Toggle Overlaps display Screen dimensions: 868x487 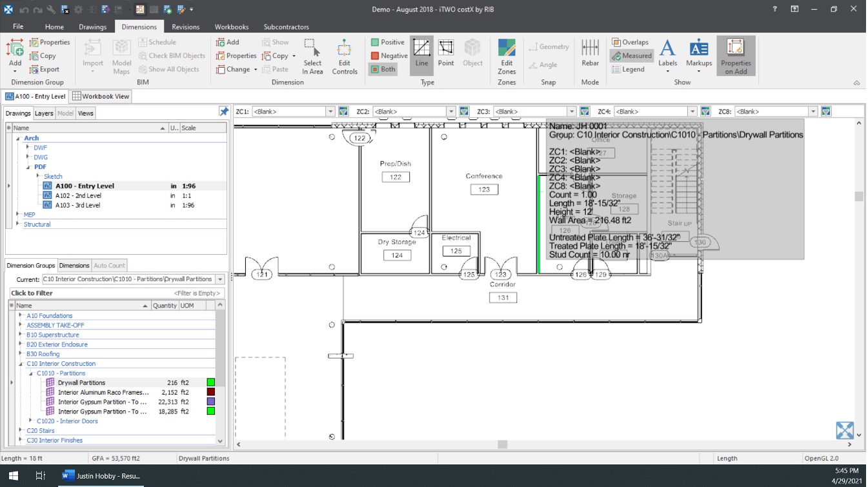631,42
